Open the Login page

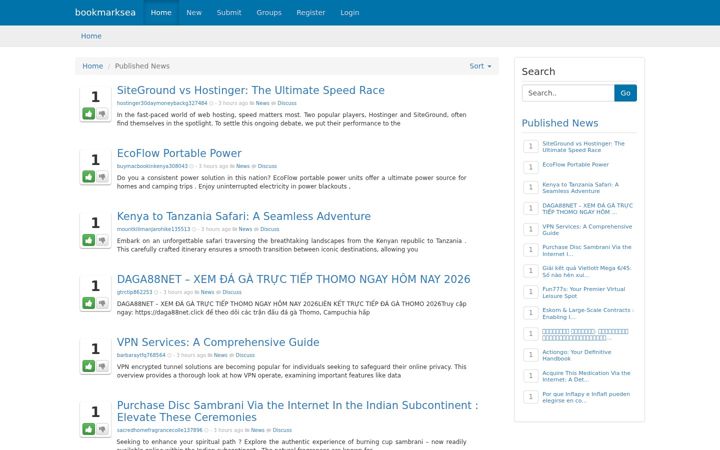[x=349, y=12]
